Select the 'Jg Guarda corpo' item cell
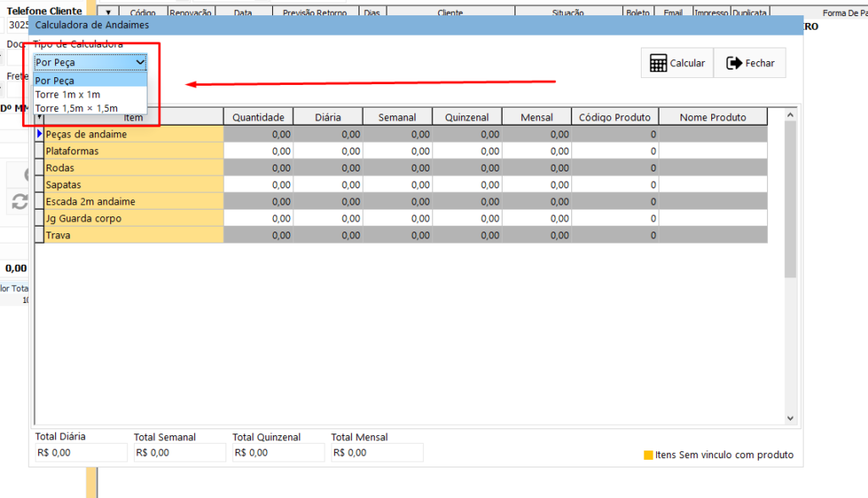 134,218
